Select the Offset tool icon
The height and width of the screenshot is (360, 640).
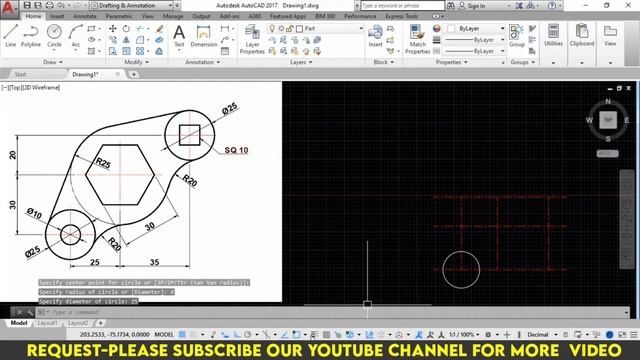[x=160, y=51]
